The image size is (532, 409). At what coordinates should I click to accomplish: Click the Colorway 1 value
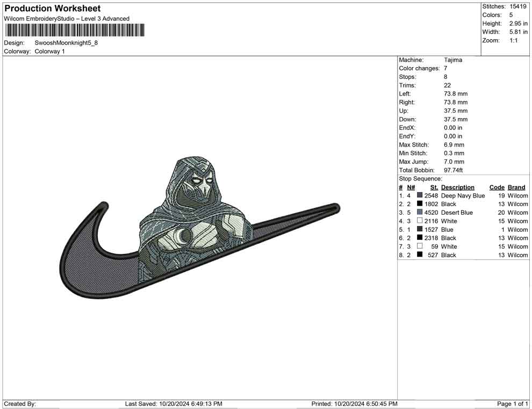point(49,51)
